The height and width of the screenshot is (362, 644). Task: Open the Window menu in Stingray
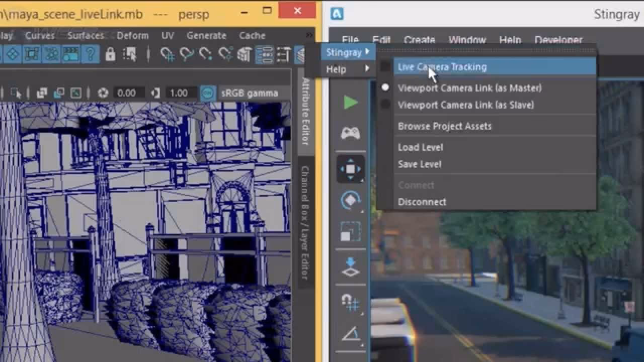(x=467, y=40)
